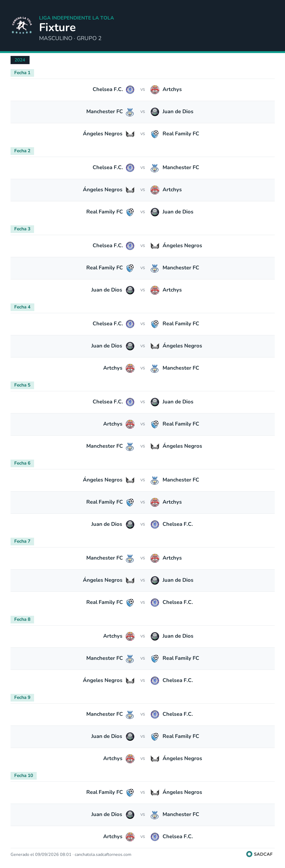Click Liga Independiente La Tola title
The width and height of the screenshot is (285, 868).
pos(77,18)
